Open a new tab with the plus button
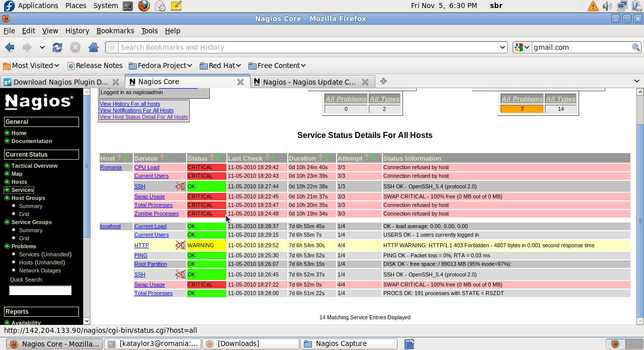Image resolution: width=644 pixels, height=350 pixels. pos(383,81)
